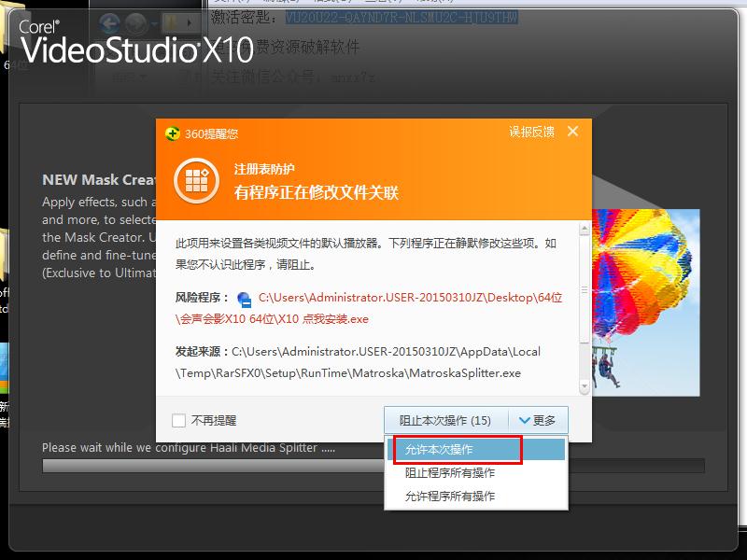This screenshot has height=560, width=747.
Task: Click the installer progress bar
Action: pos(373,466)
